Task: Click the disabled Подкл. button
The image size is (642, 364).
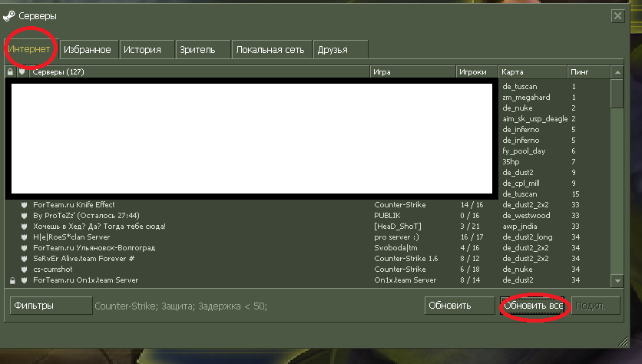Action: pyautogui.click(x=595, y=306)
